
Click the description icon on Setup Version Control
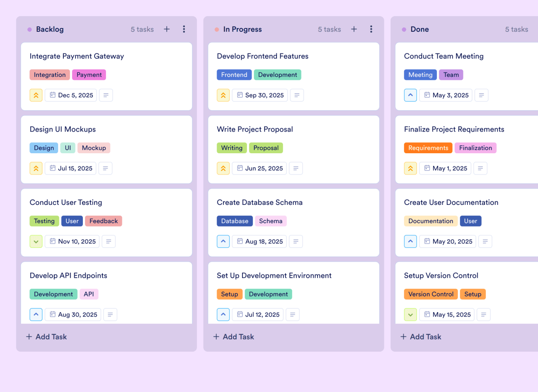click(484, 314)
